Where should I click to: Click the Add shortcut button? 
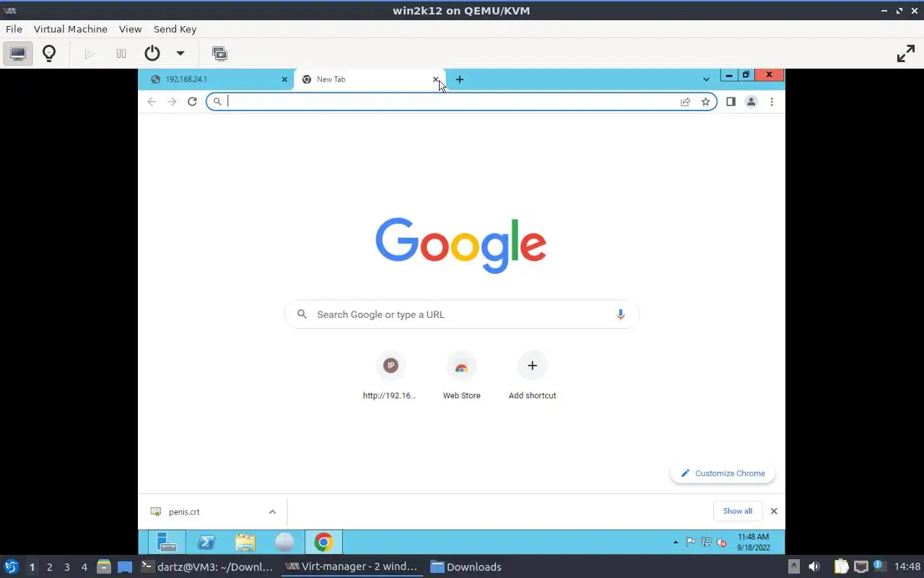coord(532,376)
